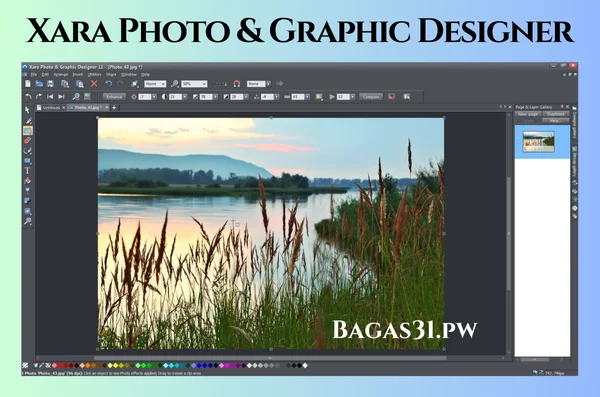Click the vertical canvas scrollbar
600x397 pixels.
pos(509,234)
